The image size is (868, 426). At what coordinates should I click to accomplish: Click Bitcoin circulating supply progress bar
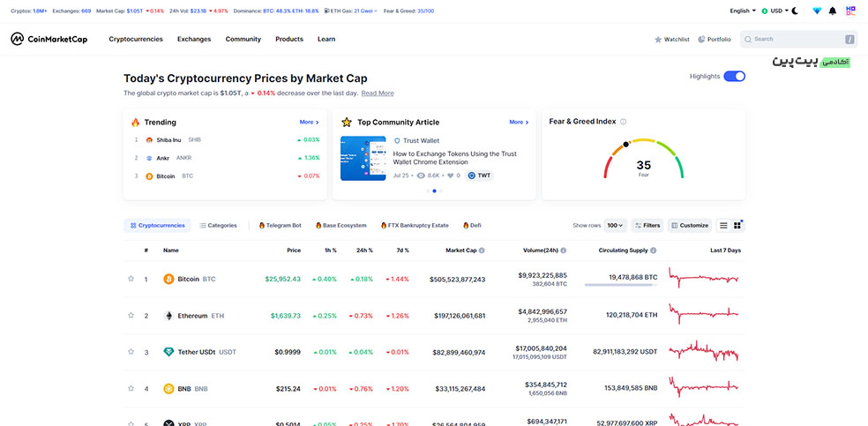[620, 285]
